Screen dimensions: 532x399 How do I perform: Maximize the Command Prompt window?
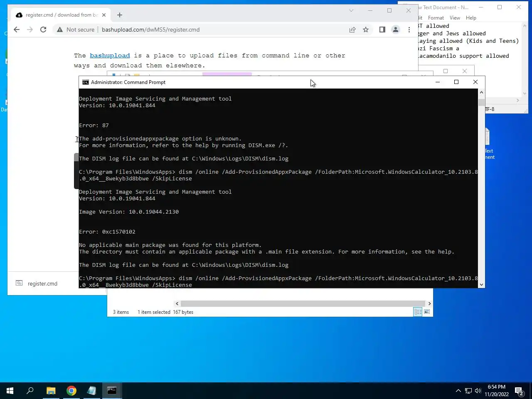pyautogui.click(x=456, y=82)
